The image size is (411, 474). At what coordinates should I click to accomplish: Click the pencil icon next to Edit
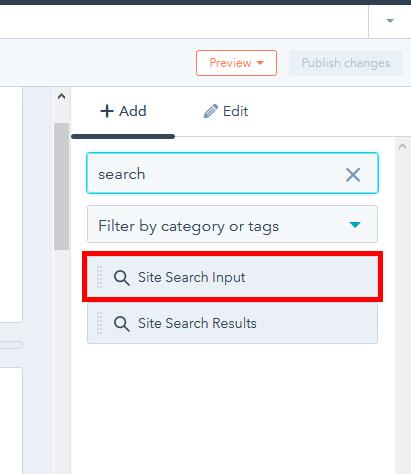click(x=211, y=111)
